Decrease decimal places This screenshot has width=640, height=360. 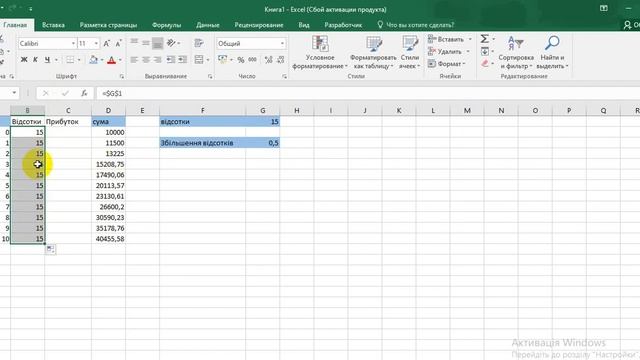281,60
